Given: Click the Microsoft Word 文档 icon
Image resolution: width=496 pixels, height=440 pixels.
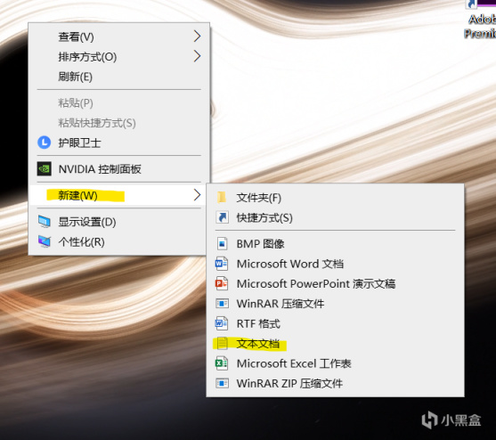Looking at the screenshot, I should coord(222,264).
